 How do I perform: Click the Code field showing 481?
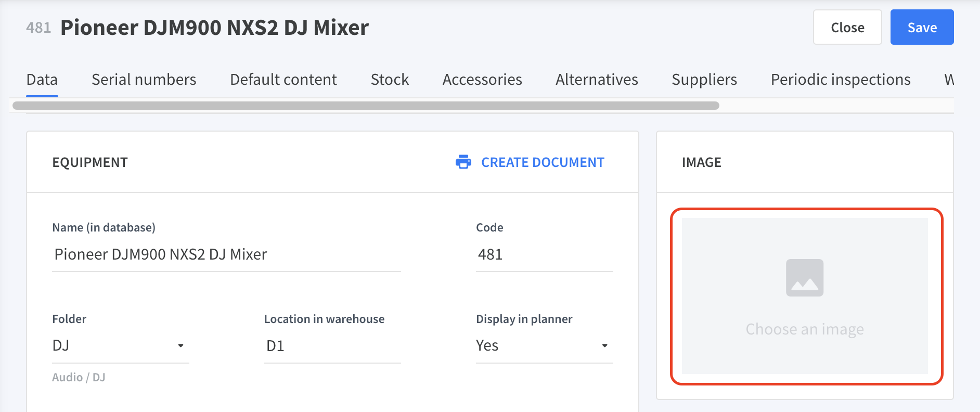click(x=544, y=254)
